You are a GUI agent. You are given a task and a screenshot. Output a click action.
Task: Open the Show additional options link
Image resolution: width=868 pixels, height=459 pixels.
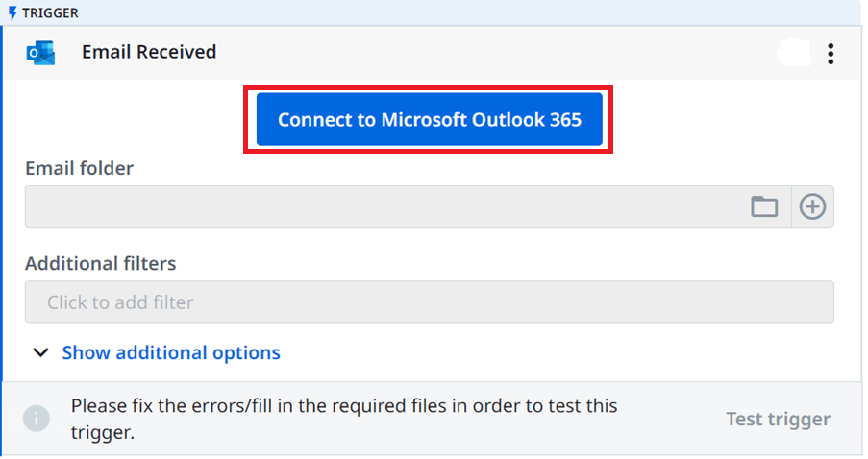coord(171,352)
